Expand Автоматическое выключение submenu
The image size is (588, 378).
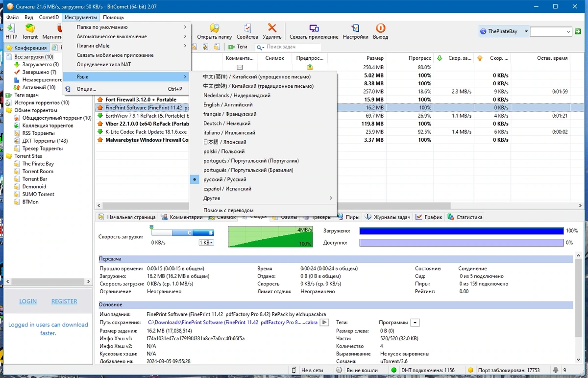coord(126,36)
